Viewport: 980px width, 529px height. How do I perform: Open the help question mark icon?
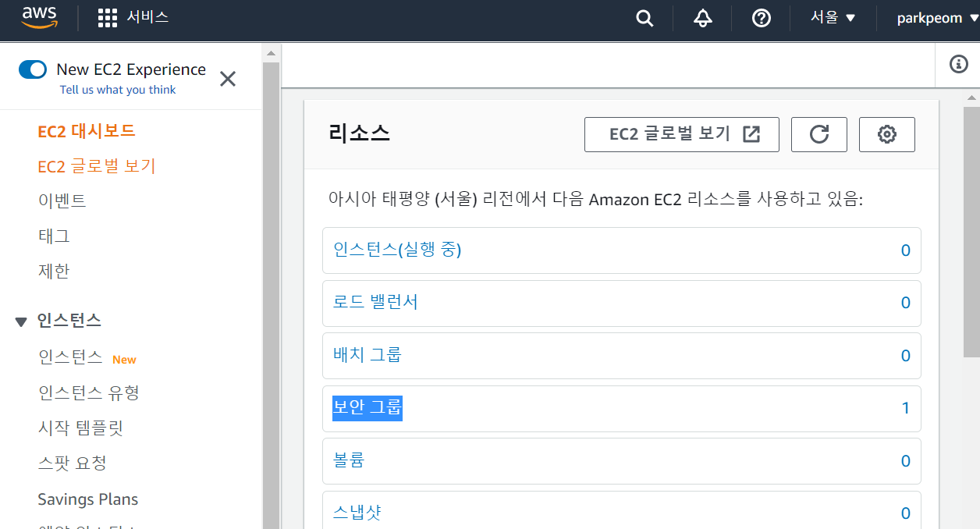tap(762, 19)
